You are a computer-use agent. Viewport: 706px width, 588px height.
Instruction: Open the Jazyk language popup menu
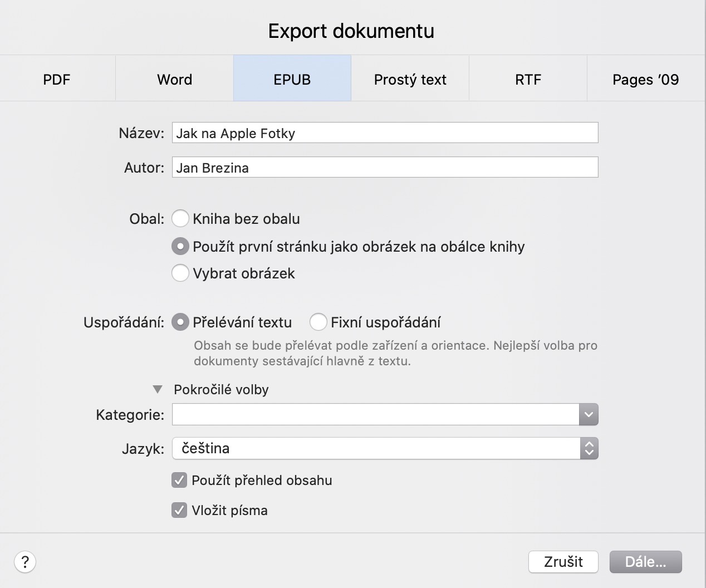[x=385, y=448]
